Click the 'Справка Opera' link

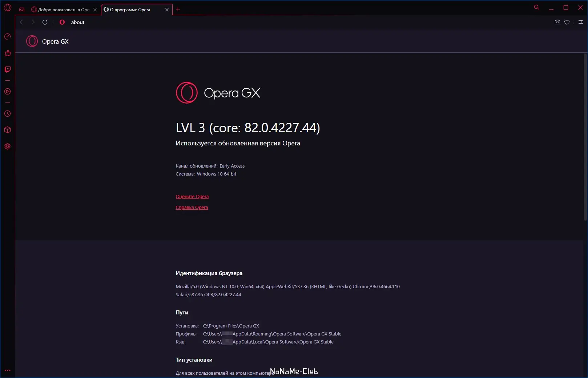pyautogui.click(x=192, y=208)
